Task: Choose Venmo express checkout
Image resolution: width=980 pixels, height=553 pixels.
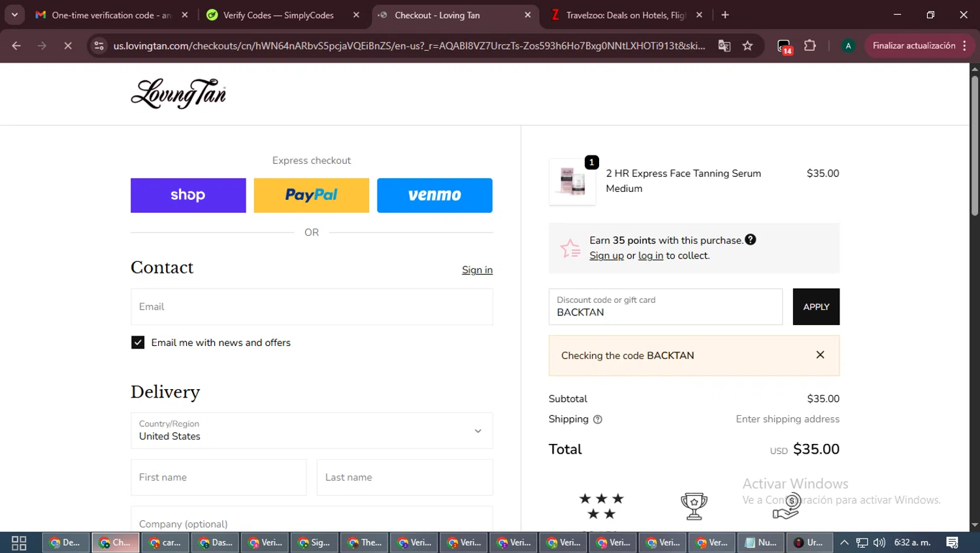Action: tap(434, 195)
